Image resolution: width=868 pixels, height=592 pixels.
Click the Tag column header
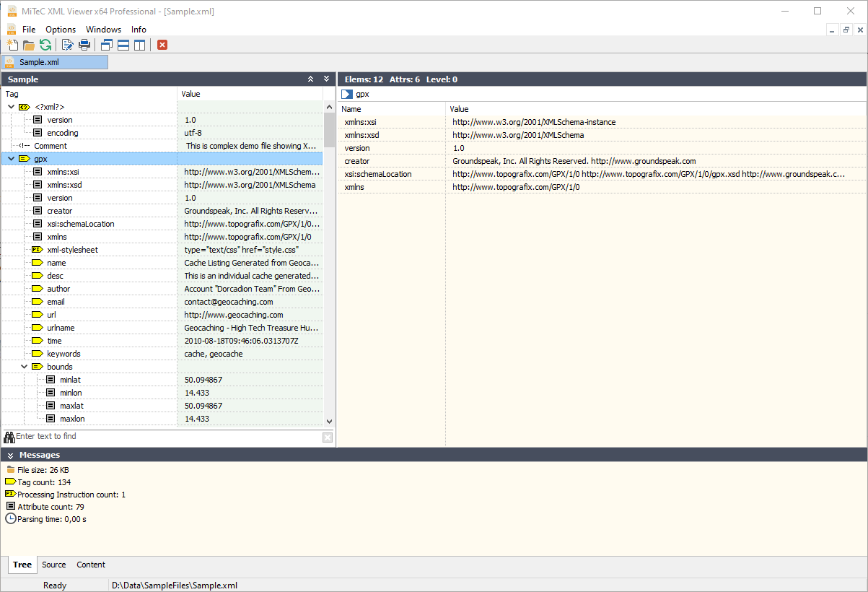[x=89, y=94]
